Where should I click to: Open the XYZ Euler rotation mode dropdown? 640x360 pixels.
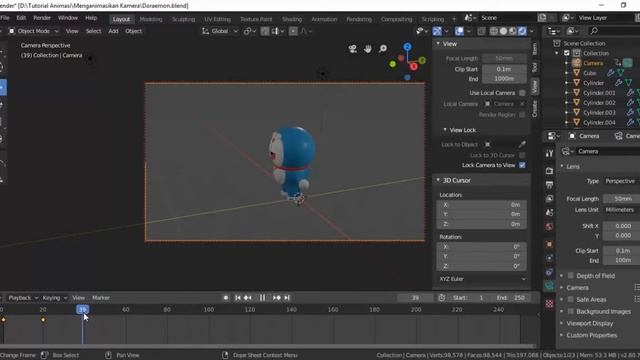tap(482, 279)
